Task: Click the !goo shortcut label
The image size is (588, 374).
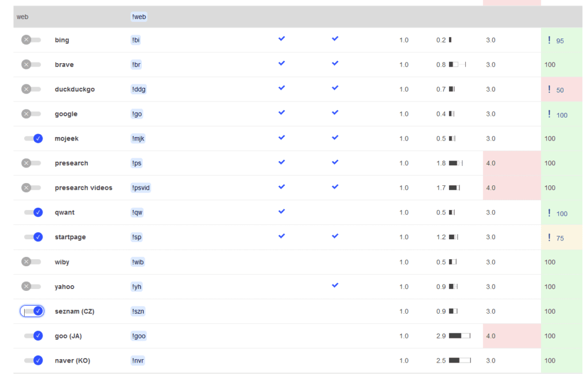Action: pos(139,336)
